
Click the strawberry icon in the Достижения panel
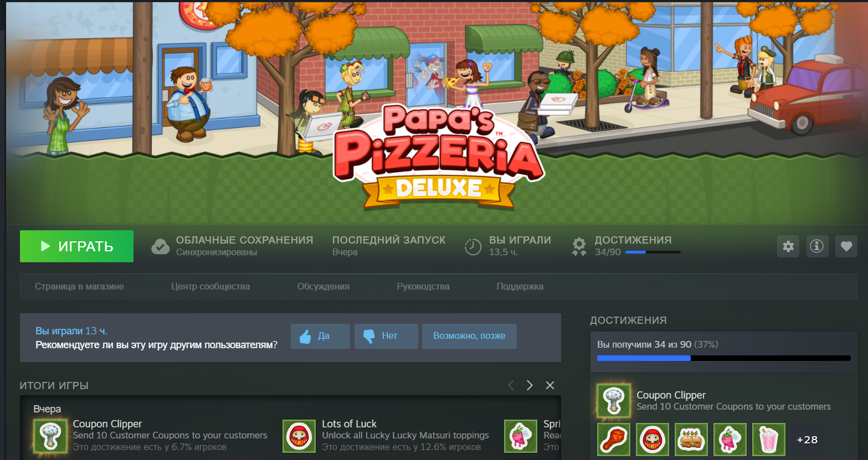[730, 440]
